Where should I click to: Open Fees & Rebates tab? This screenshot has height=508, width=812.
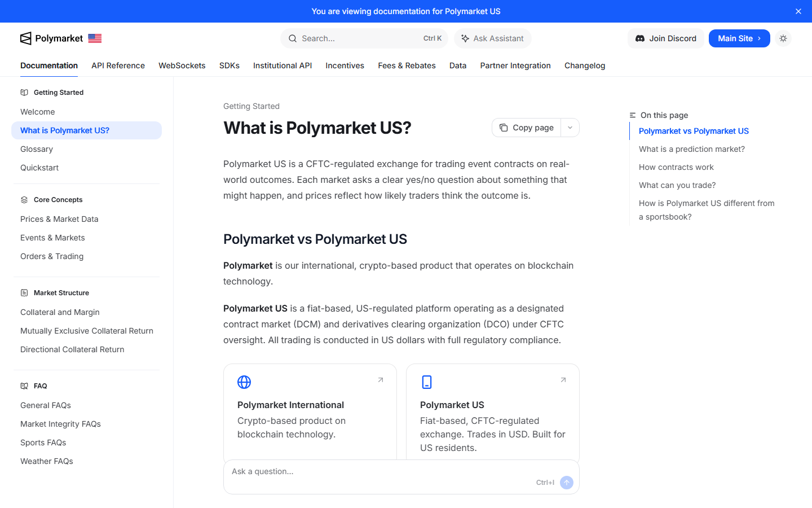407,65
